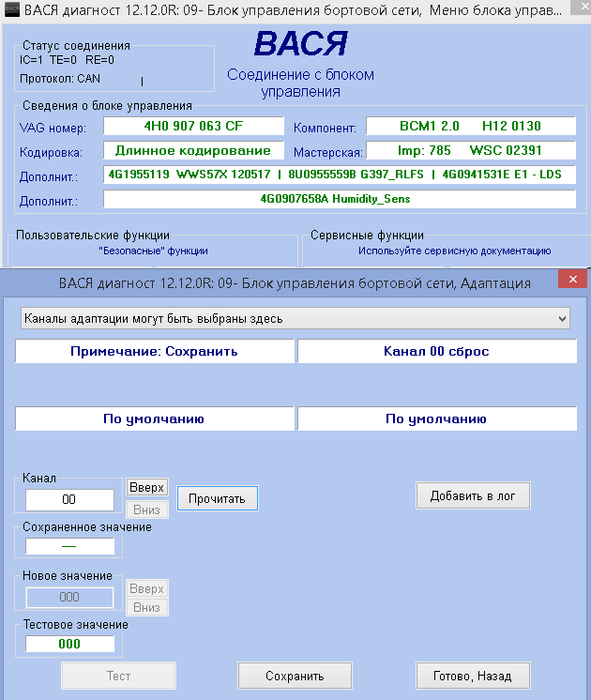The width and height of the screenshot is (591, 700).
Task: Click the По умолчанию box under Примечание: Сохранить
Action: tap(155, 418)
